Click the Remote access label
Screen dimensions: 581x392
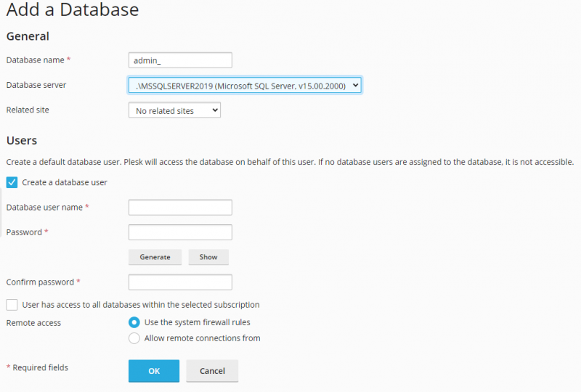tap(33, 322)
